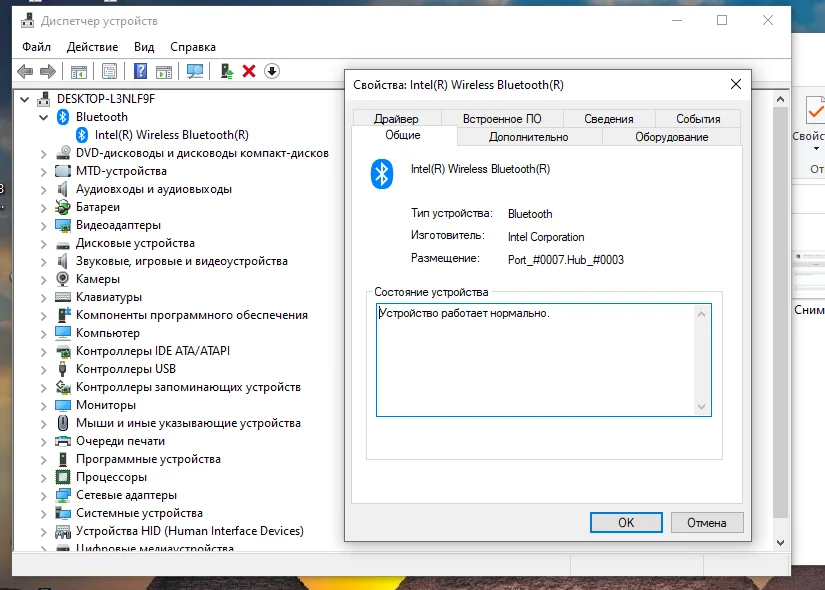Open the Действие menu
Viewport: 825px width, 590px height.
click(x=93, y=47)
